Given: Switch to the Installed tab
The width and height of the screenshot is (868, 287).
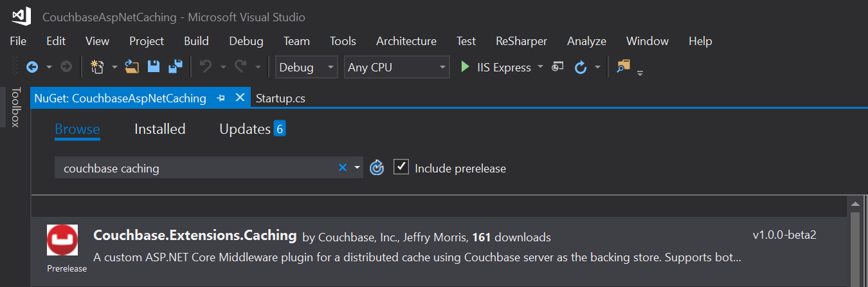Looking at the screenshot, I should pyautogui.click(x=159, y=129).
